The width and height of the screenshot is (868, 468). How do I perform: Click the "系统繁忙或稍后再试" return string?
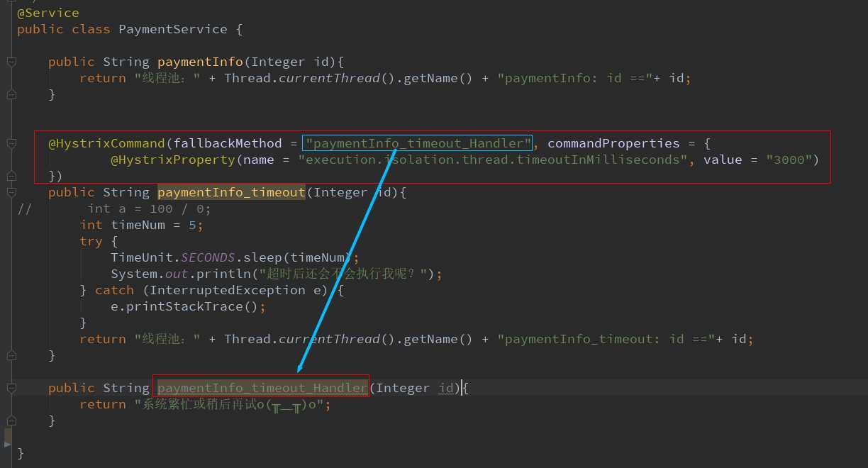coord(228,404)
